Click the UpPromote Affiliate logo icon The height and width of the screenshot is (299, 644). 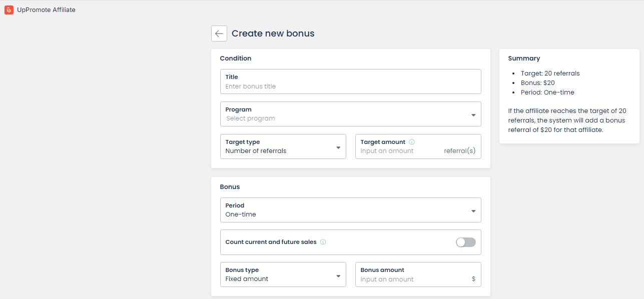(9, 9)
